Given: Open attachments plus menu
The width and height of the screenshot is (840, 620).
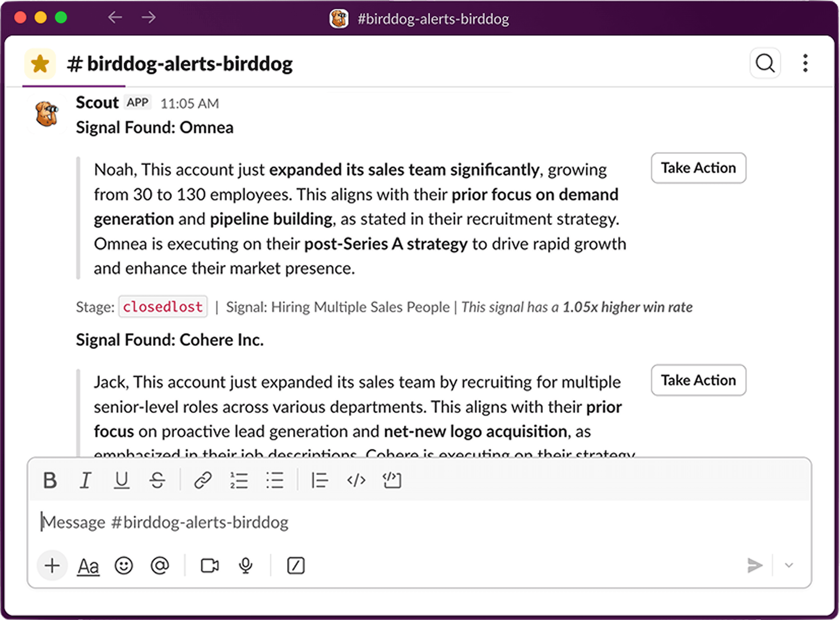Looking at the screenshot, I should (52, 566).
